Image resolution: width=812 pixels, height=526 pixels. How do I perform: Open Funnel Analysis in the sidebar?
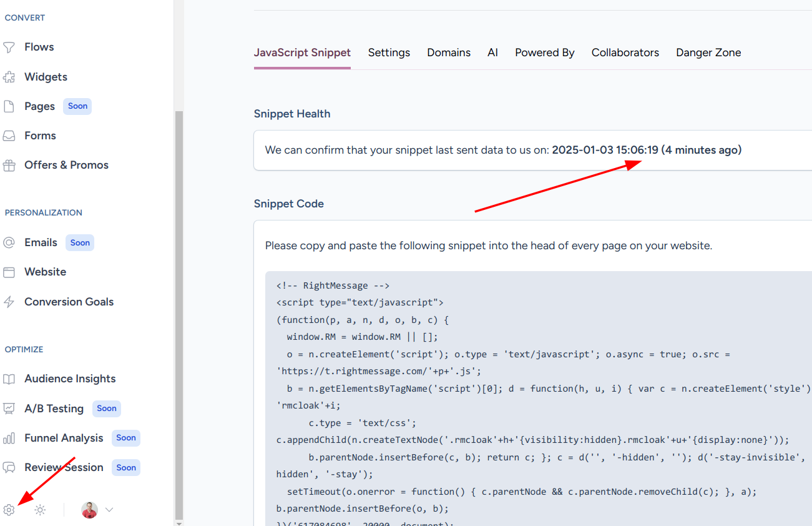[x=64, y=438]
